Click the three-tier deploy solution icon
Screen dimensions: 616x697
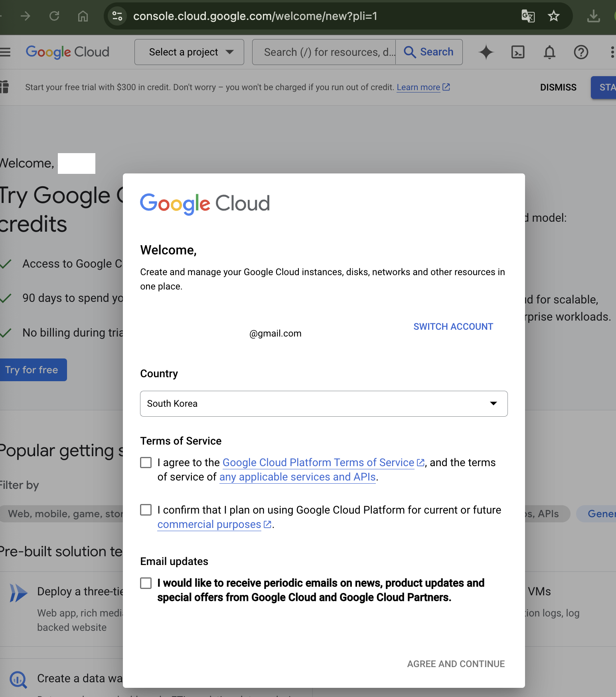(x=18, y=593)
